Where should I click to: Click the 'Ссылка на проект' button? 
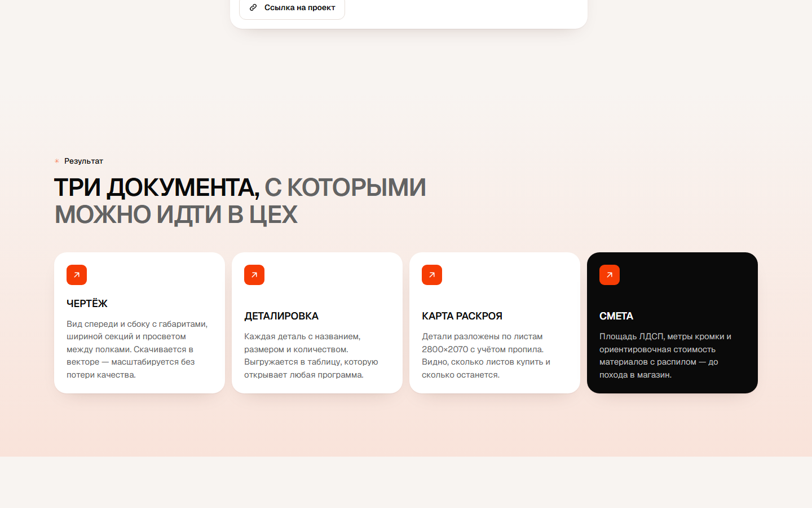point(292,8)
